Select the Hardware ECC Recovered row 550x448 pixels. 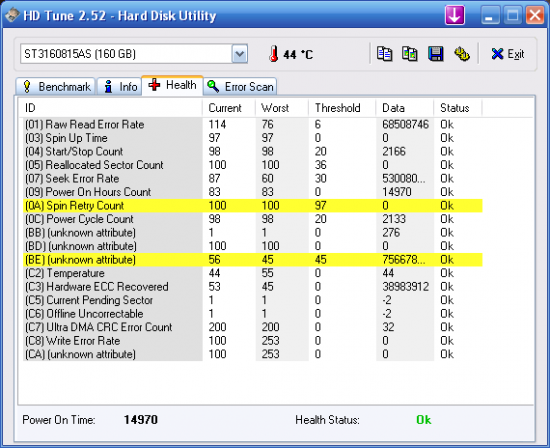pos(253,287)
